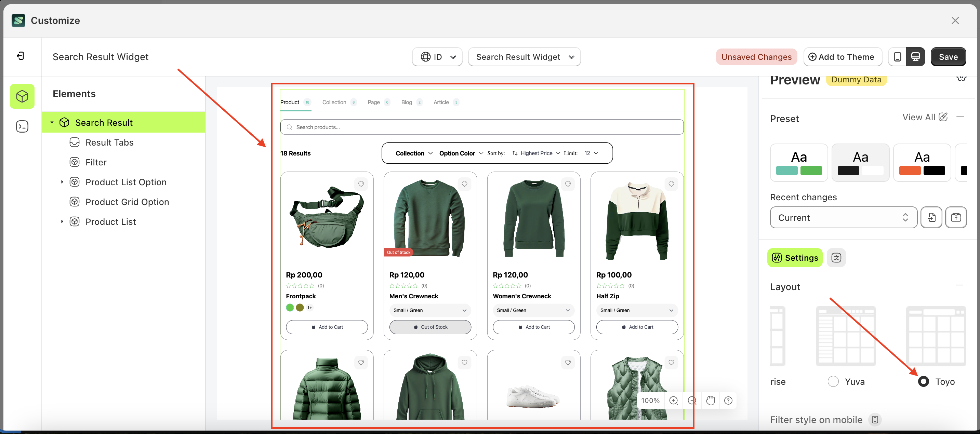Expand the Product List Option tree item
The width and height of the screenshot is (980, 434).
tap(62, 182)
